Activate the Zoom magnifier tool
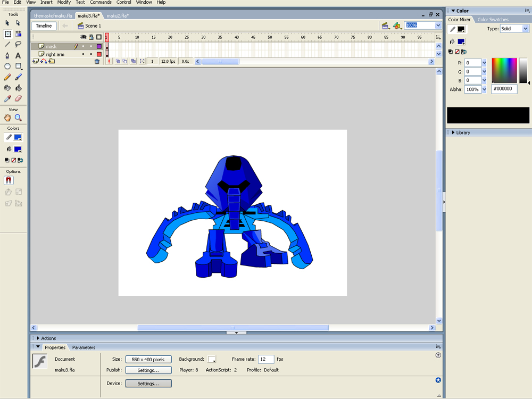The width and height of the screenshot is (532, 399). point(18,118)
